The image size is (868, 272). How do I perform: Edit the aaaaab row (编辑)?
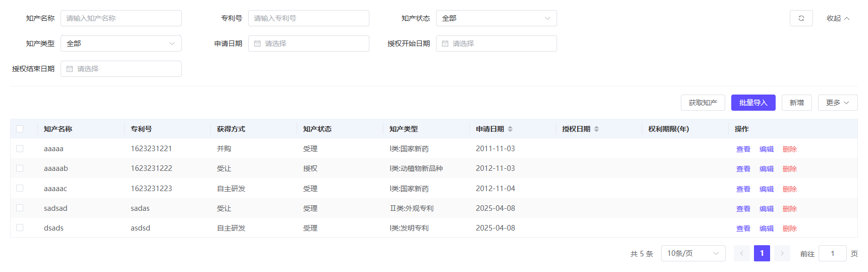click(767, 169)
